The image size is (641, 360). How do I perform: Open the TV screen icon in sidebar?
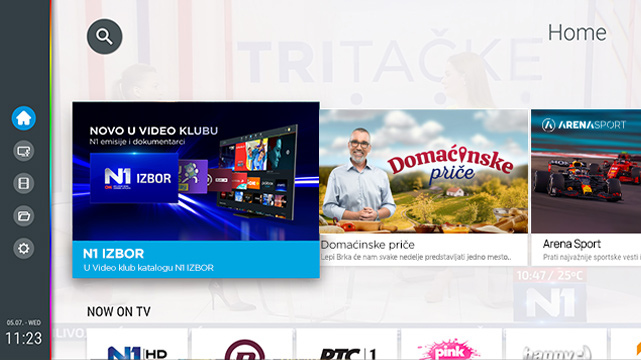coord(23,151)
